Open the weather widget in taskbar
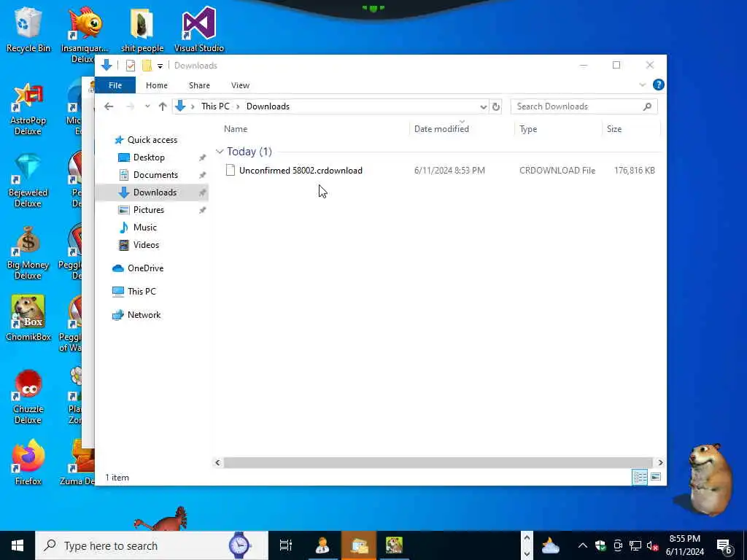 pos(550,545)
